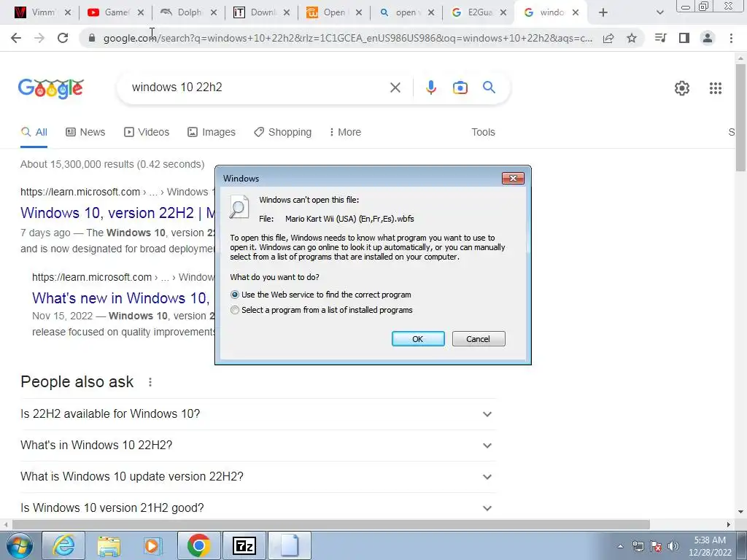Select Use the Web service radio option
747x560 pixels.
tap(234, 295)
